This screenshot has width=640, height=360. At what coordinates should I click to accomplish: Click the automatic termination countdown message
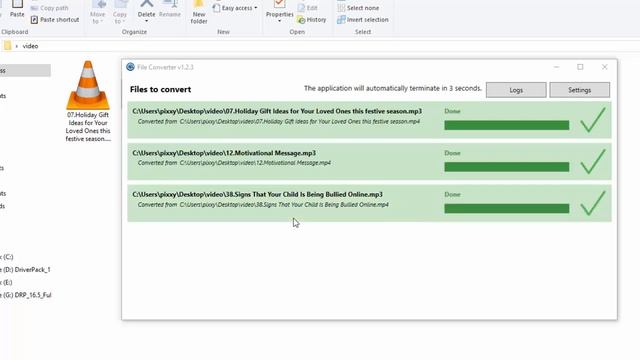pyautogui.click(x=393, y=88)
